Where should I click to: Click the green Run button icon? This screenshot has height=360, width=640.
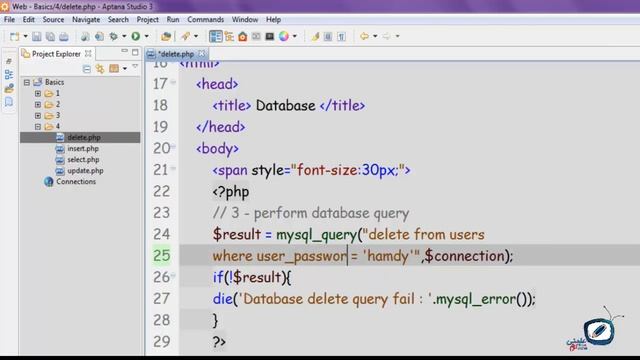tap(136, 36)
